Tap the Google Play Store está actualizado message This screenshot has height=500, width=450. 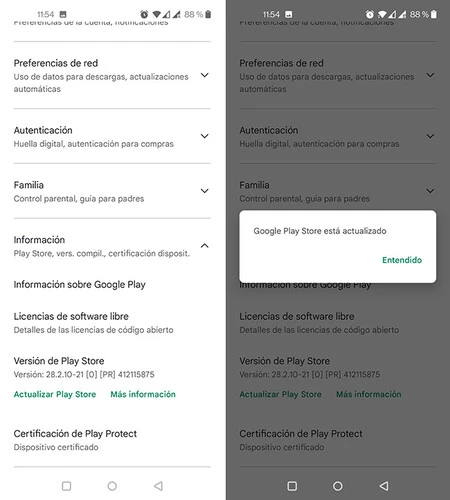point(320,231)
